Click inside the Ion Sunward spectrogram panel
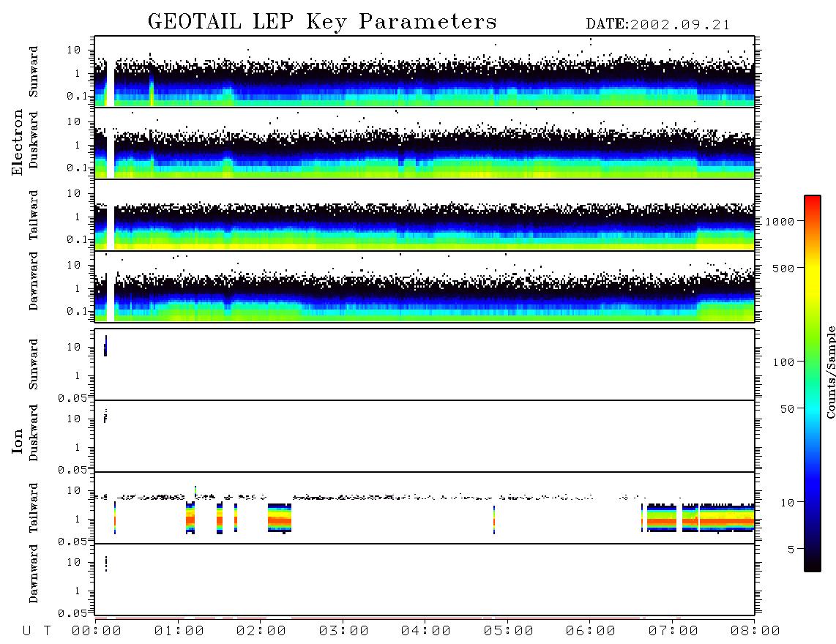The width and height of the screenshot is (836, 644). [425, 364]
